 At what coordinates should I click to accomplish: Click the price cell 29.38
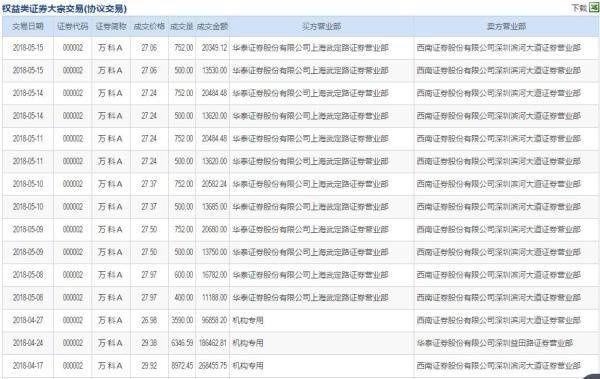149,343
